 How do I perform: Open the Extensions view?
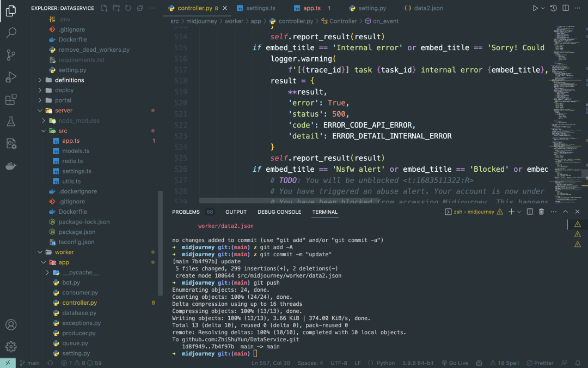pyautogui.click(x=11, y=100)
